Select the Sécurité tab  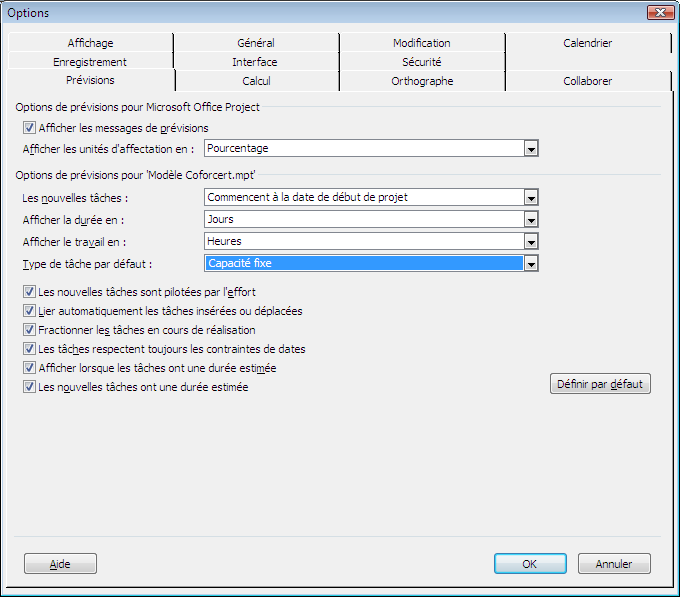click(x=421, y=62)
